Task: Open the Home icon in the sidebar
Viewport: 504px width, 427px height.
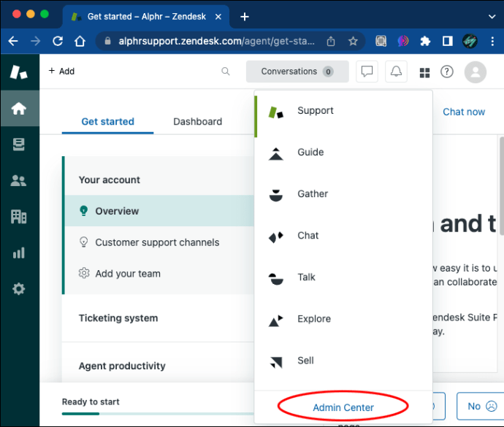Action: 19,108
